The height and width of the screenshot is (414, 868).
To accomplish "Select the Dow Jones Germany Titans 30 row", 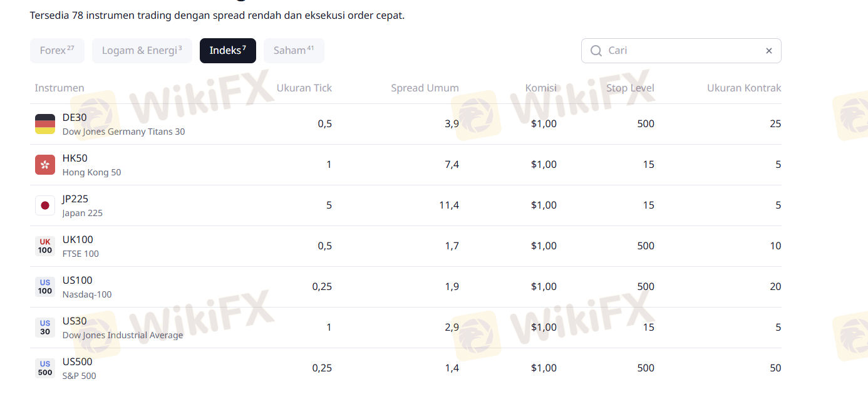I will click(x=123, y=132).
